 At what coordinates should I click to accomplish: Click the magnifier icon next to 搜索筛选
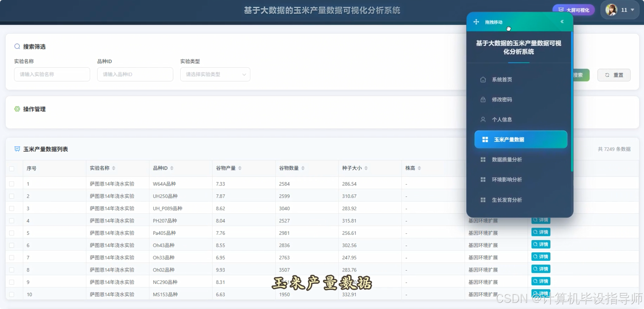pos(17,46)
